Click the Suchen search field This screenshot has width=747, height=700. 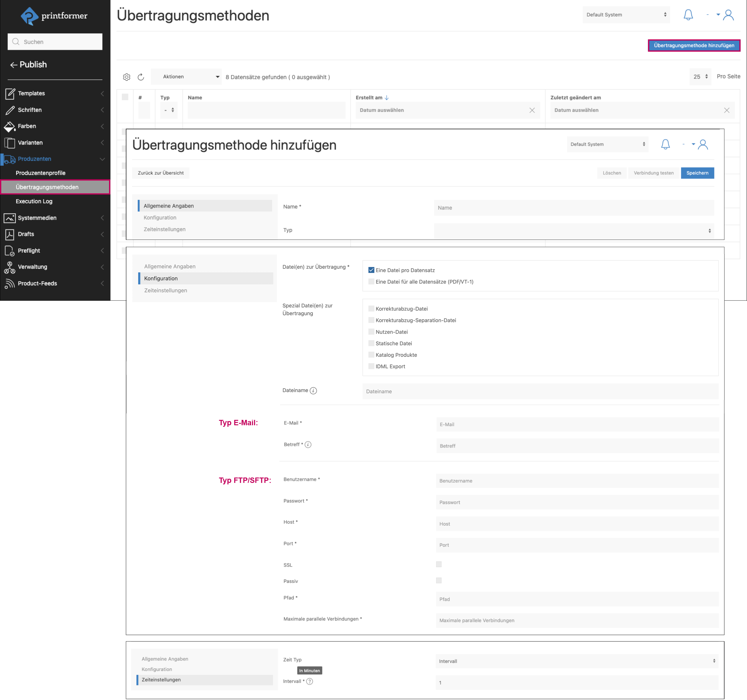point(55,42)
